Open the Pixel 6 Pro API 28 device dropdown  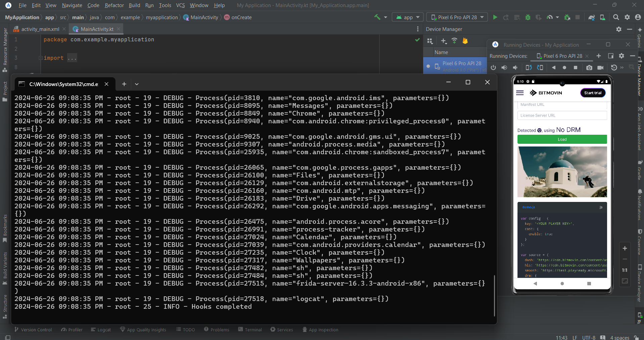tap(457, 17)
